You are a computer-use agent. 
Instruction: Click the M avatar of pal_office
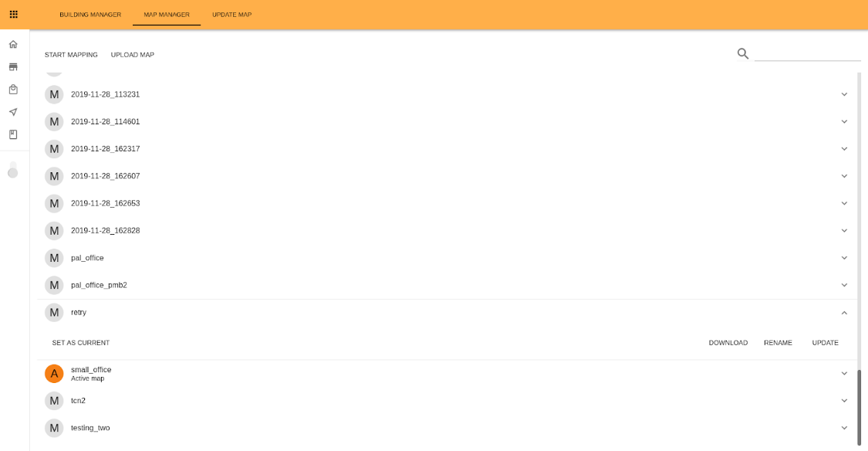click(x=54, y=258)
